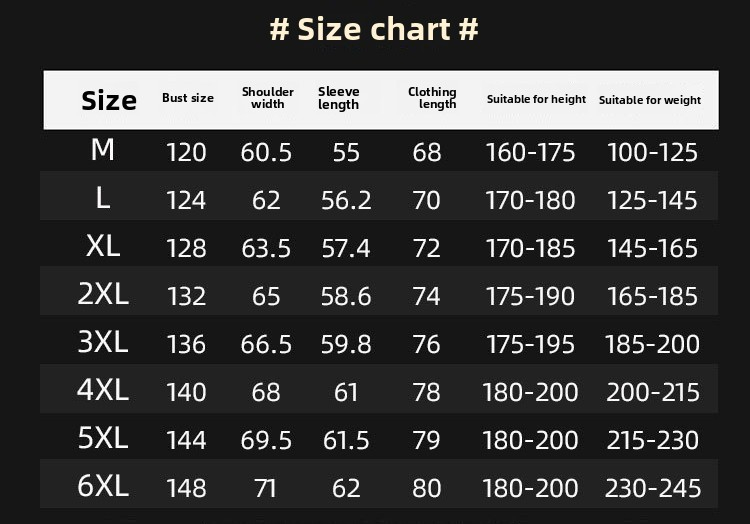Select the 3XL size row label
The width and height of the screenshot is (750, 524).
103,342
